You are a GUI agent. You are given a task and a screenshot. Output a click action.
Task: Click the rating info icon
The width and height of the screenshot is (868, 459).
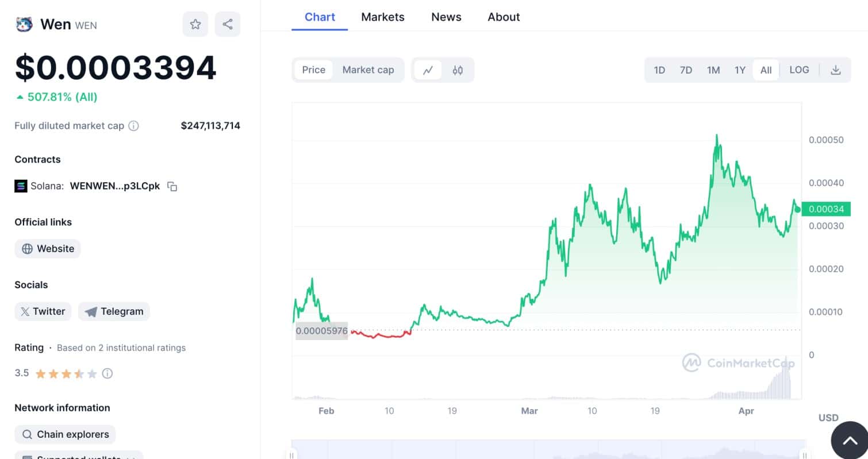point(107,373)
